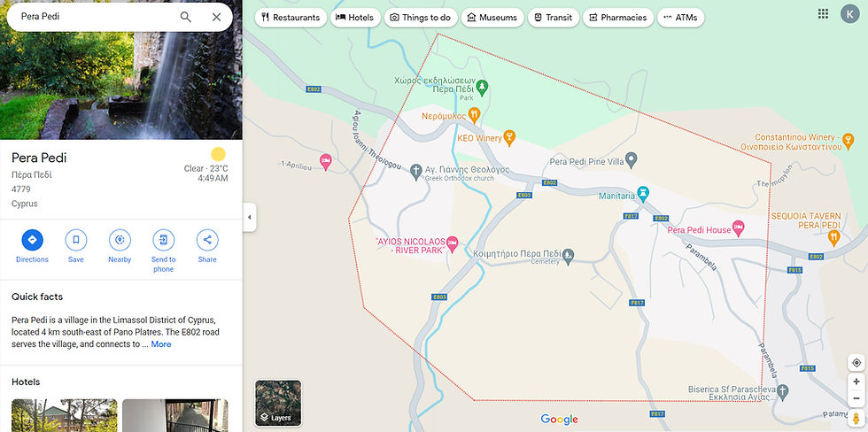Zoom in on the map
Viewport: 868px width, 432px height.
(x=856, y=382)
